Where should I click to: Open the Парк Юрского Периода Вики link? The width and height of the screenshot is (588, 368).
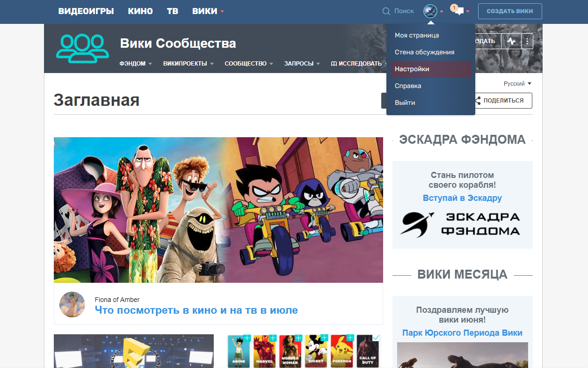pos(462,333)
